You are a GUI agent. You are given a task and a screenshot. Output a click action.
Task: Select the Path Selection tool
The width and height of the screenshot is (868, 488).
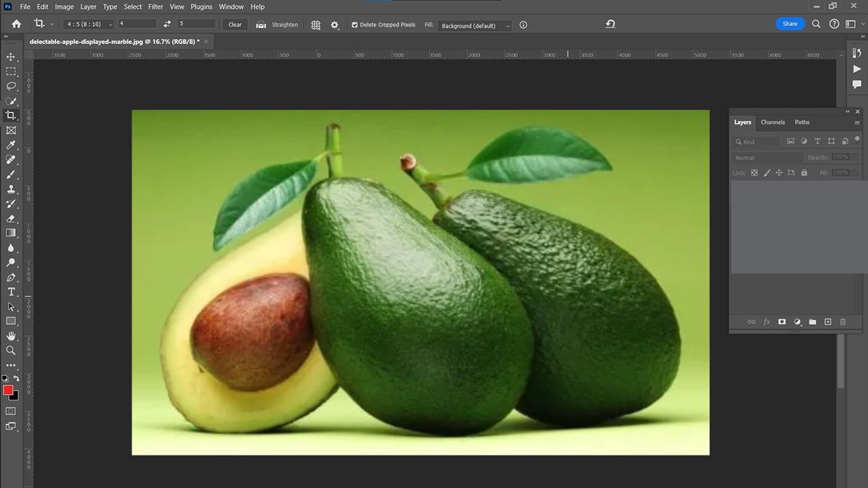11,307
